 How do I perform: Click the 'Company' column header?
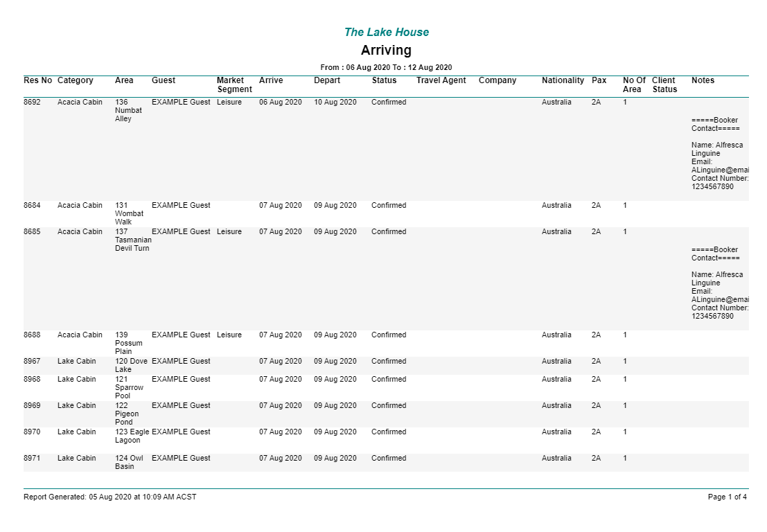click(x=497, y=80)
